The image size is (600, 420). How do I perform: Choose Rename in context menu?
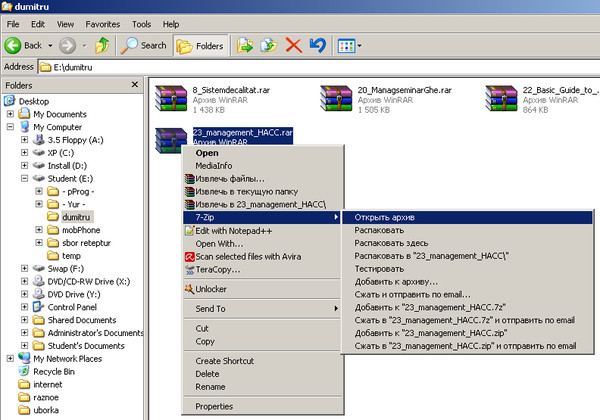pos(262,387)
